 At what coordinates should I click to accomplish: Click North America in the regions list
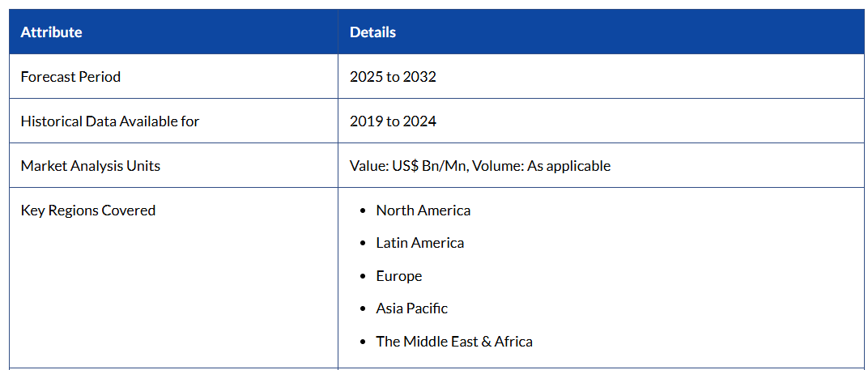pos(423,211)
